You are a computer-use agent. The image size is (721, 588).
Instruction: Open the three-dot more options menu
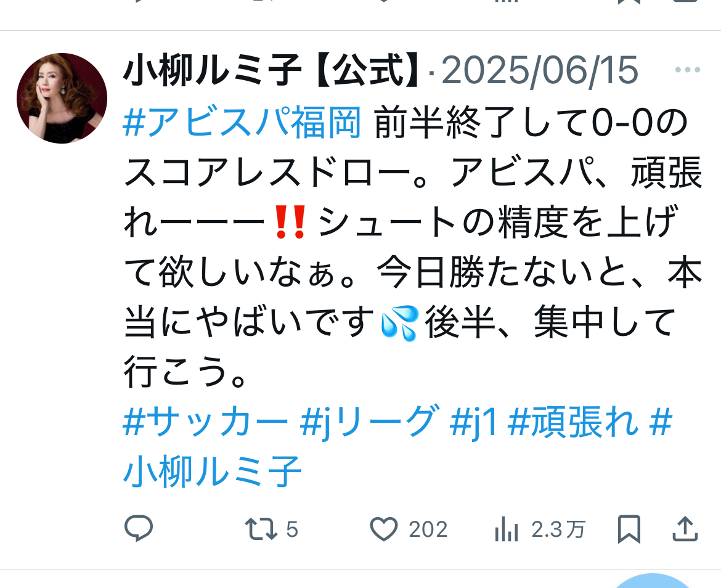pos(688,70)
